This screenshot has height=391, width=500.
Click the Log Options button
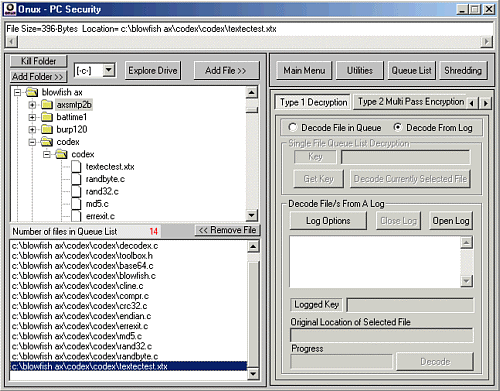[x=328, y=221]
